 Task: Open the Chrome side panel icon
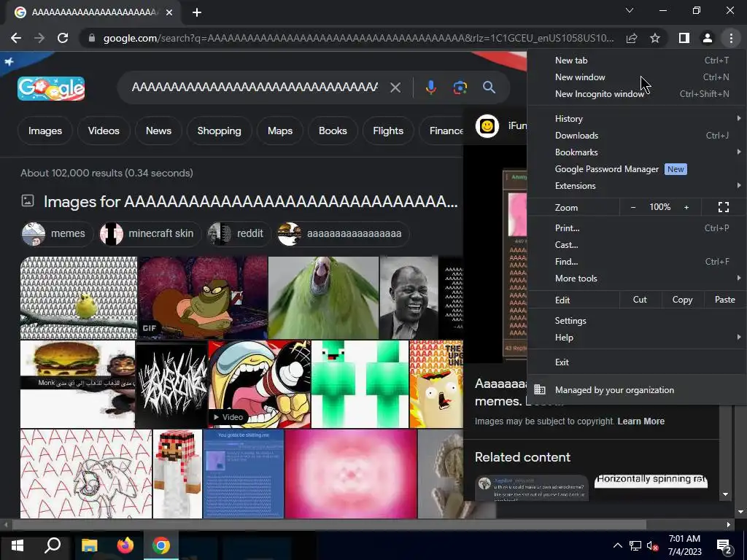684,38
